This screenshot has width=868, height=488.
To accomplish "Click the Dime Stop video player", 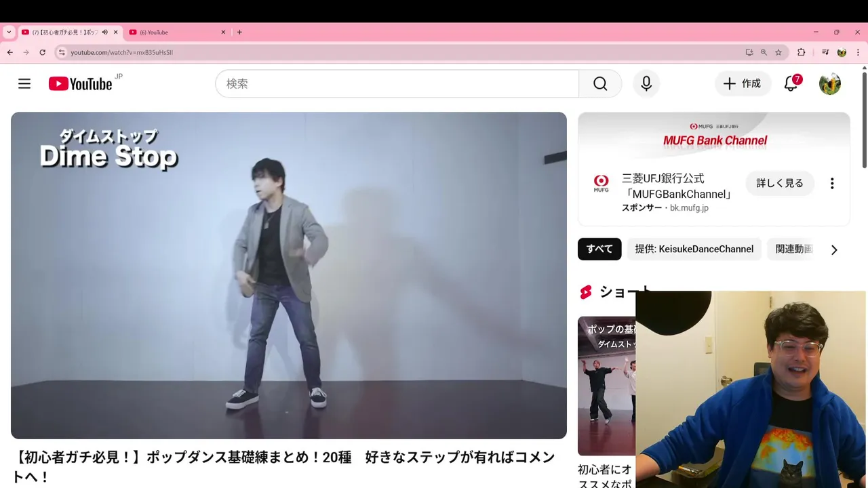I will pos(289,275).
